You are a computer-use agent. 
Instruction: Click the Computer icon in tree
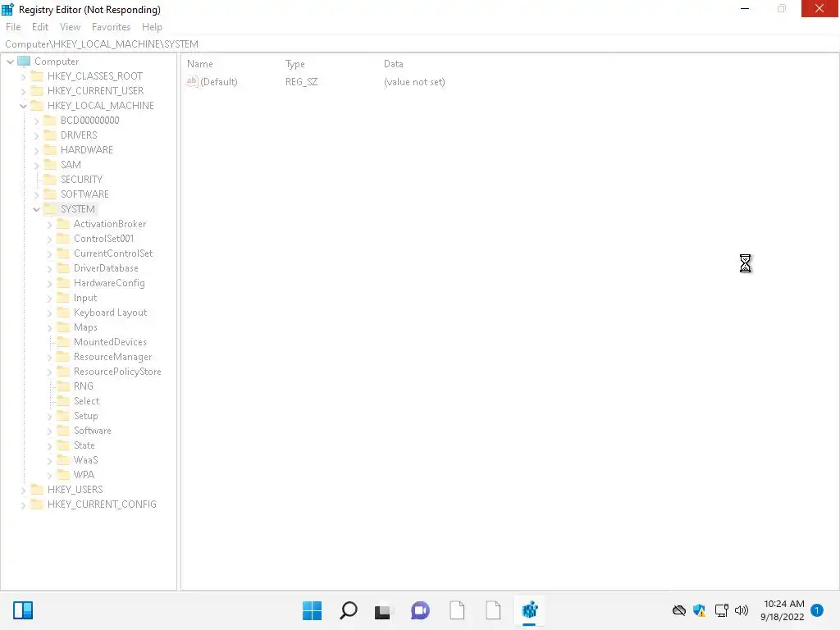click(x=24, y=61)
